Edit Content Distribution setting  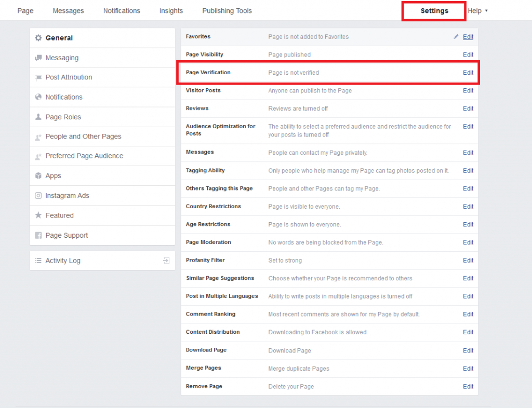point(468,332)
